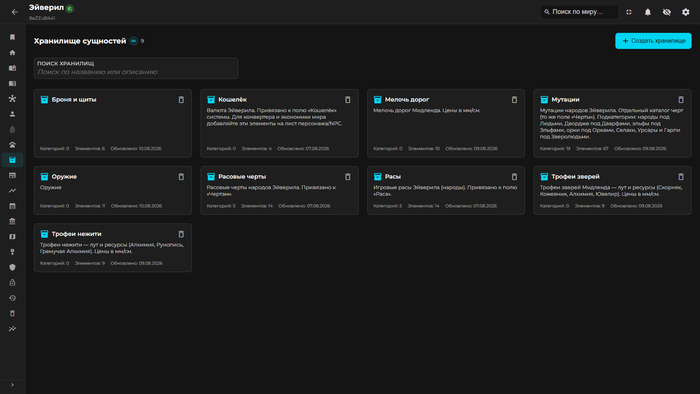Click 'Элементов: 11' in the Оружие card

pos(90,206)
